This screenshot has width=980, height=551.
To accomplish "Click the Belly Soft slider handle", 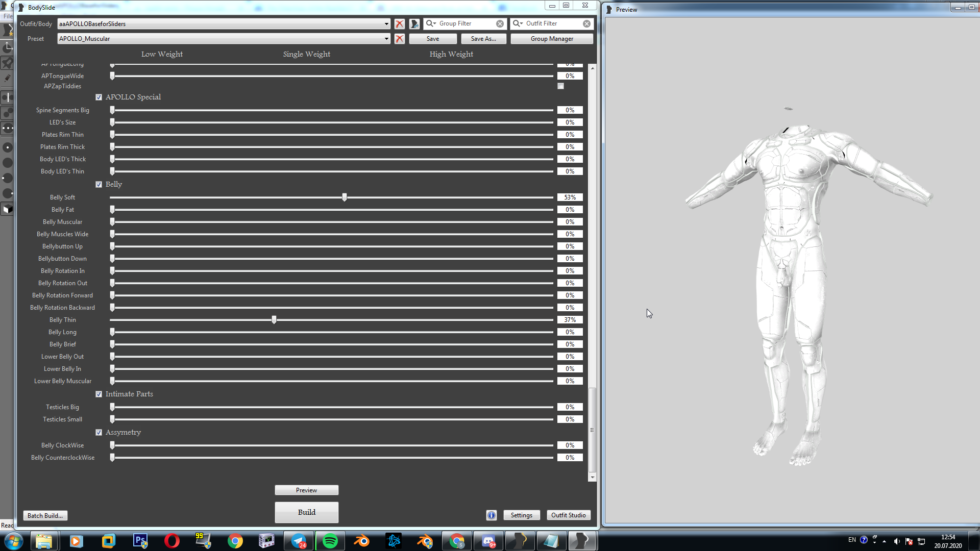I will (x=345, y=197).
